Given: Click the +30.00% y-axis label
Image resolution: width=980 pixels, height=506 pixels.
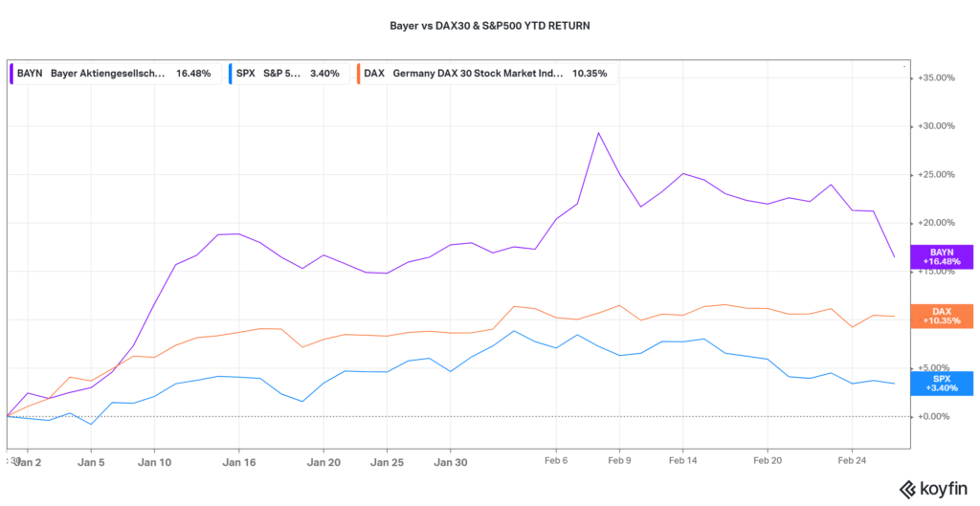Looking at the screenshot, I should [936, 126].
